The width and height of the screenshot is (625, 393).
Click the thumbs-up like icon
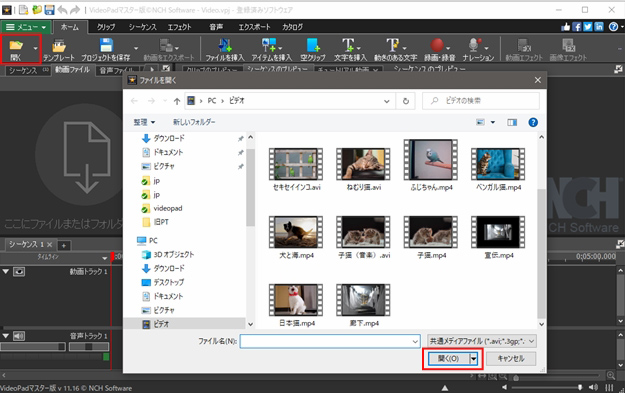pos(566,27)
